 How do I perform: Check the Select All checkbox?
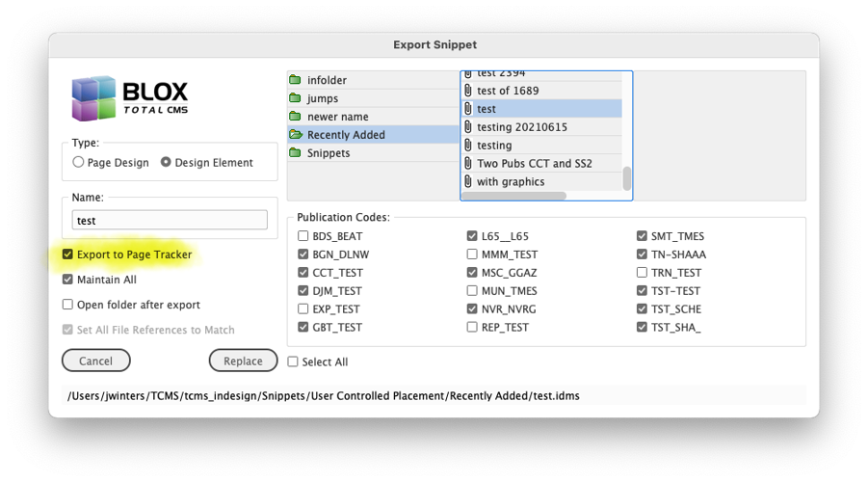point(293,361)
